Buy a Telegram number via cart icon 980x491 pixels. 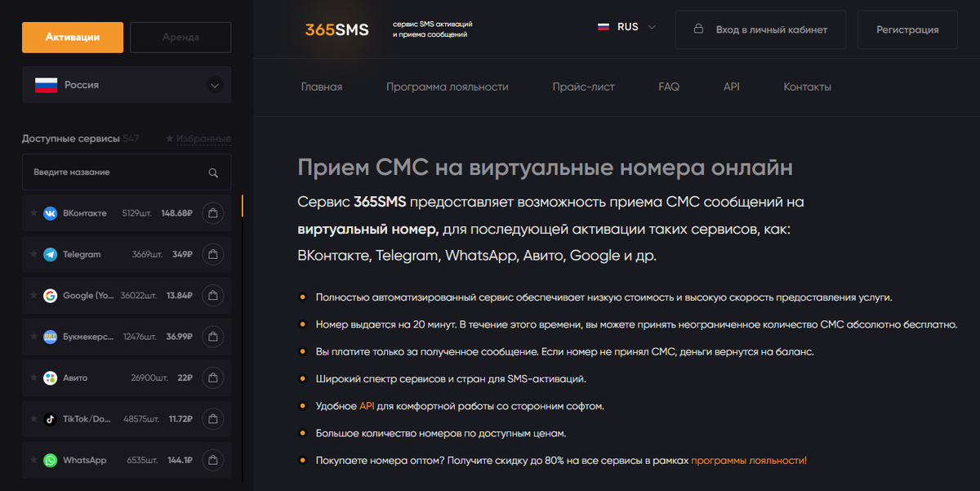pos(212,255)
